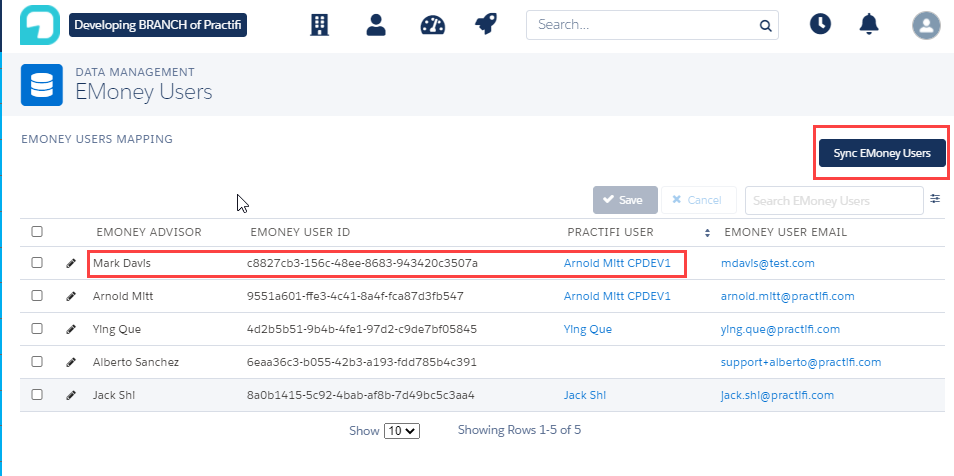The width and height of the screenshot is (954, 476).
Task: Check the Jack Shi row checkbox
Action: 37,394
